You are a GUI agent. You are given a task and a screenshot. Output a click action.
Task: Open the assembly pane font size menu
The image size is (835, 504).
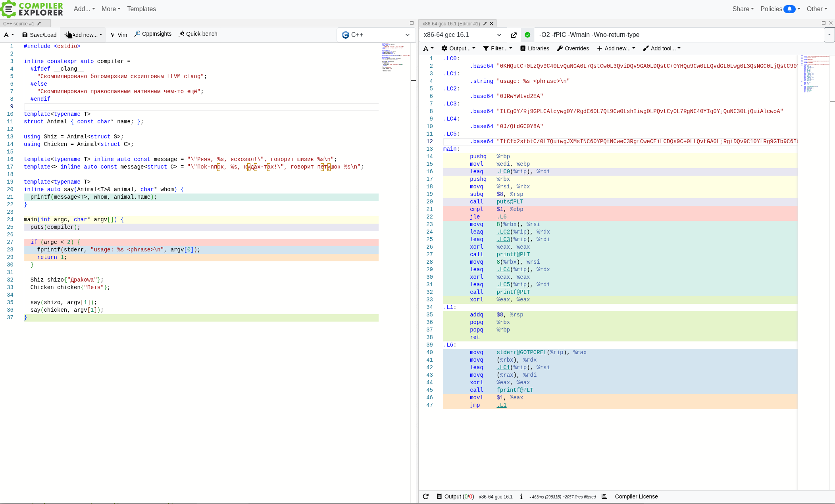point(428,48)
